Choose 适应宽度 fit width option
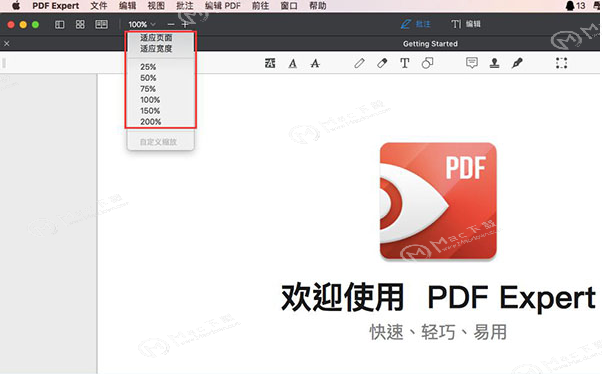 [x=156, y=49]
